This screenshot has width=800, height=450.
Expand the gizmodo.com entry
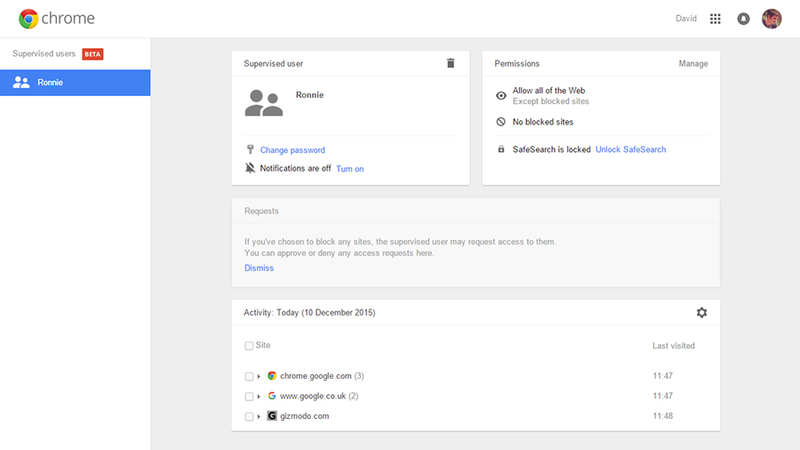(x=259, y=416)
